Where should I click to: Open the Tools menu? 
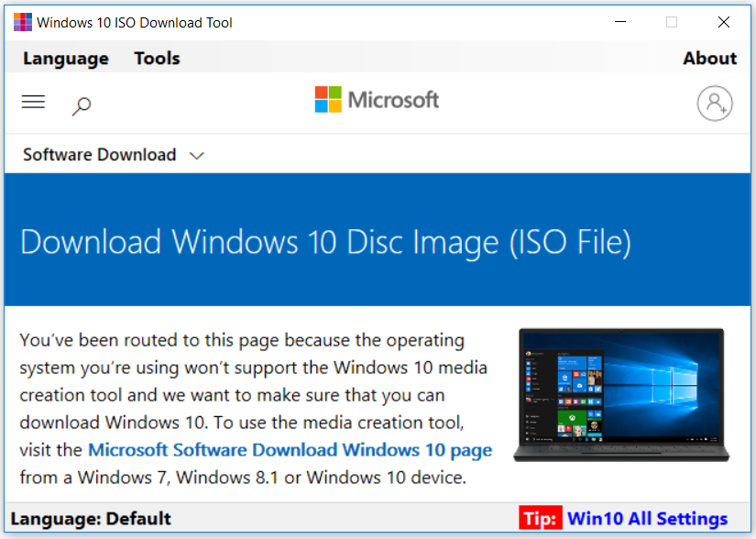pos(158,59)
